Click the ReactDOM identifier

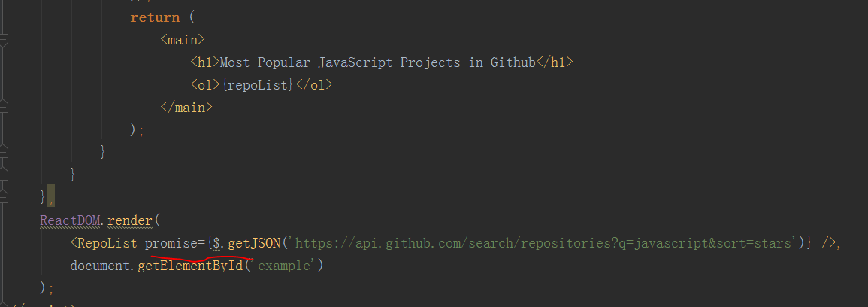(71, 220)
